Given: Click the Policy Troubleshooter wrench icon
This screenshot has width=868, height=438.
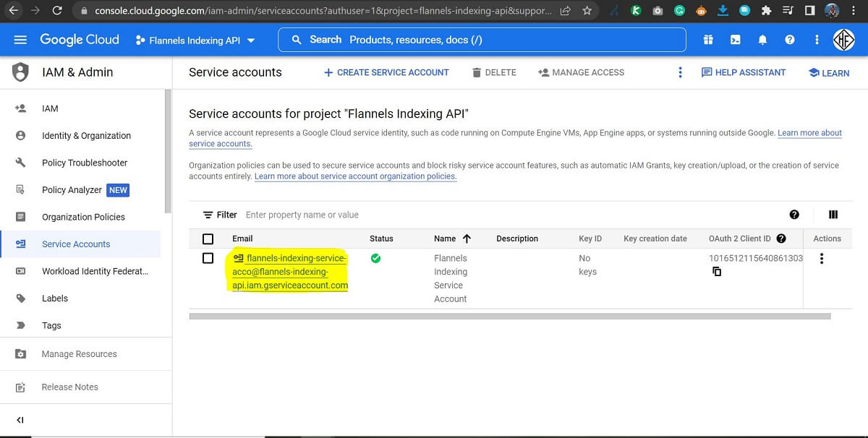Looking at the screenshot, I should tap(20, 163).
